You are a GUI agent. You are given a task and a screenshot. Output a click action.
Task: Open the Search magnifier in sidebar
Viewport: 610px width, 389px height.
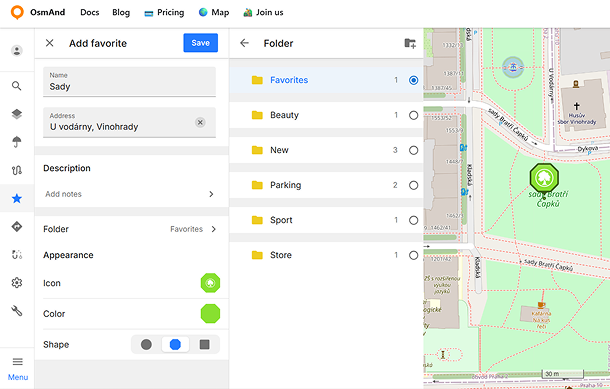tap(16, 86)
